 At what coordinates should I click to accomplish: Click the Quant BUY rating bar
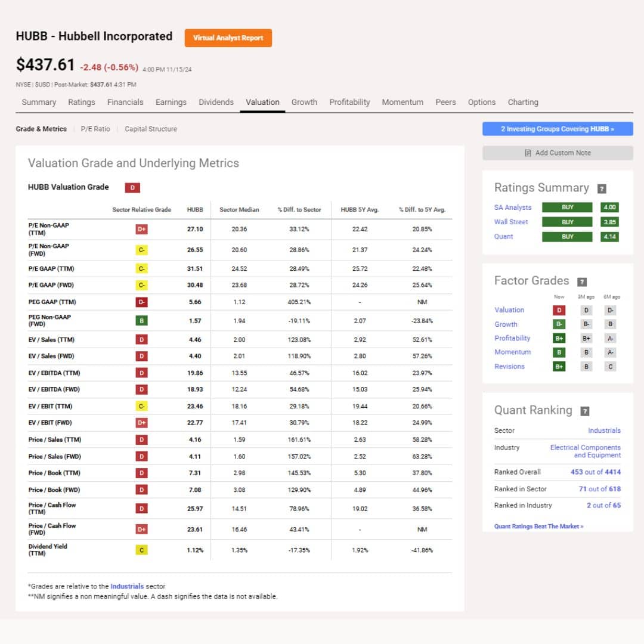coord(567,237)
